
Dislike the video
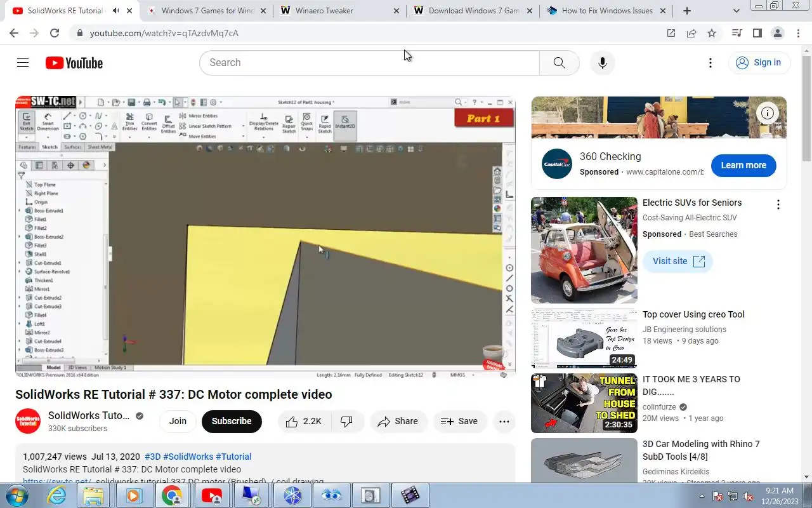point(347,421)
